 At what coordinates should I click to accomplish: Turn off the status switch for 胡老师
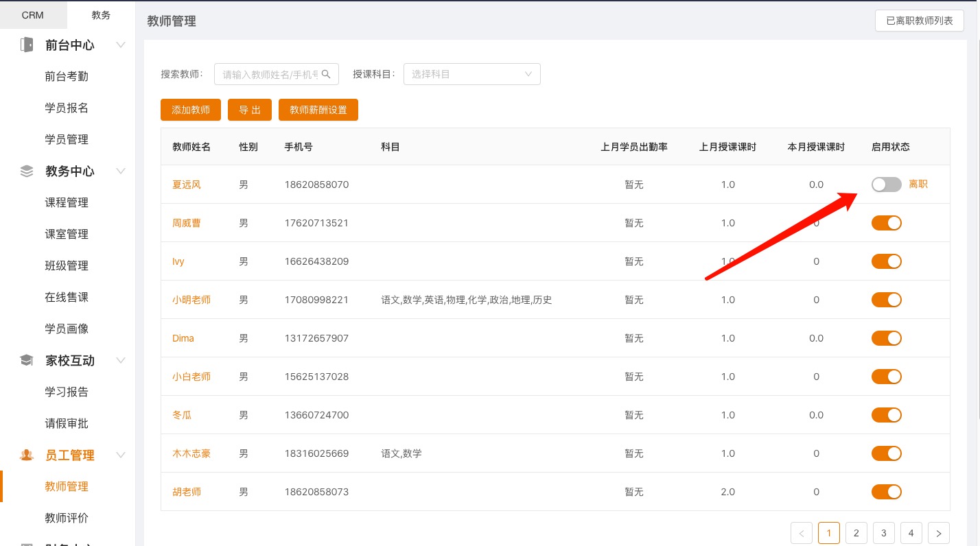point(886,492)
